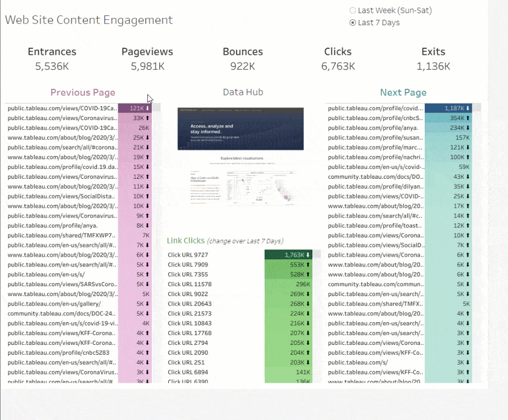This screenshot has height=420, width=508.
Task: Select the Last 7 Days radio option
Action: point(353,22)
